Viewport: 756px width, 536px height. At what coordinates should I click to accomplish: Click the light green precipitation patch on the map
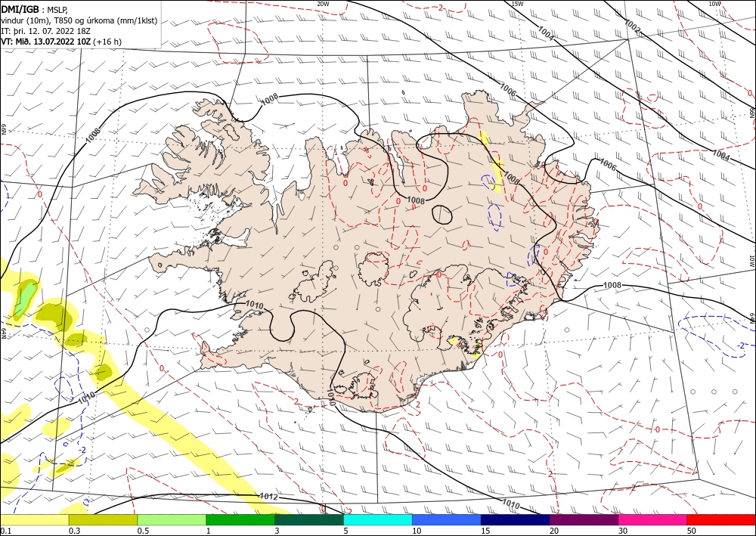24,299
